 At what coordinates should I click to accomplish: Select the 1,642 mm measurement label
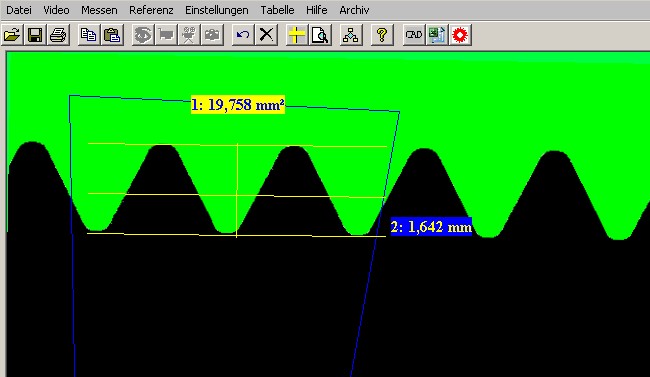tap(431, 227)
